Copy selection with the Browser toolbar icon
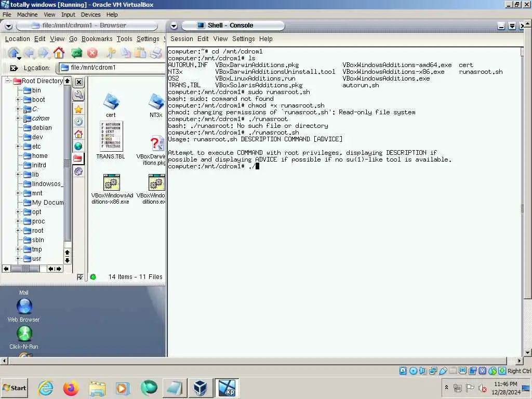Image resolution: width=532 pixels, height=399 pixels. pos(126,53)
